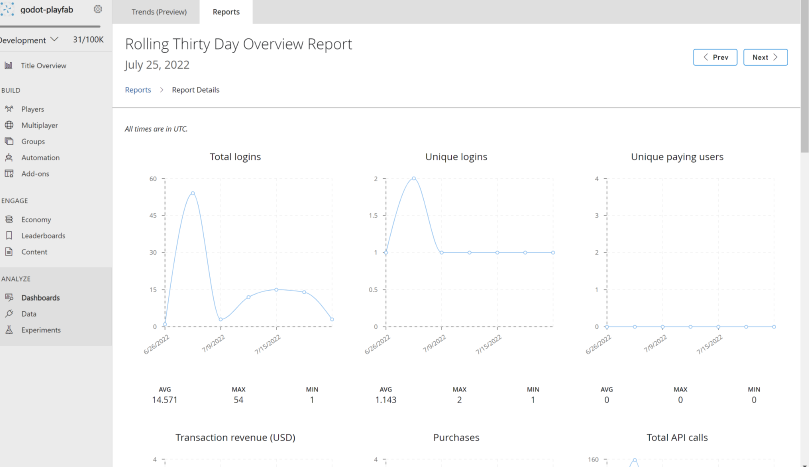Screen dimensions: 809x467
Task: Click the Total API calls title
Action: pyautogui.click(x=677, y=438)
